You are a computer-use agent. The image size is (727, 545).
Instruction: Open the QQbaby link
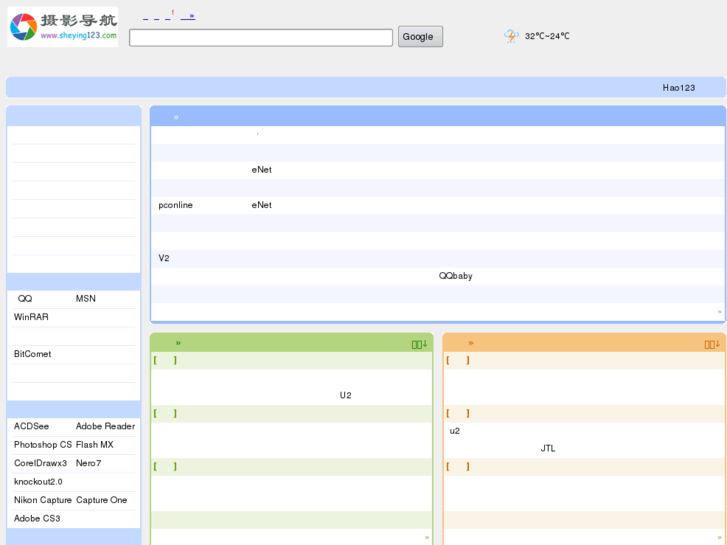[455, 276]
